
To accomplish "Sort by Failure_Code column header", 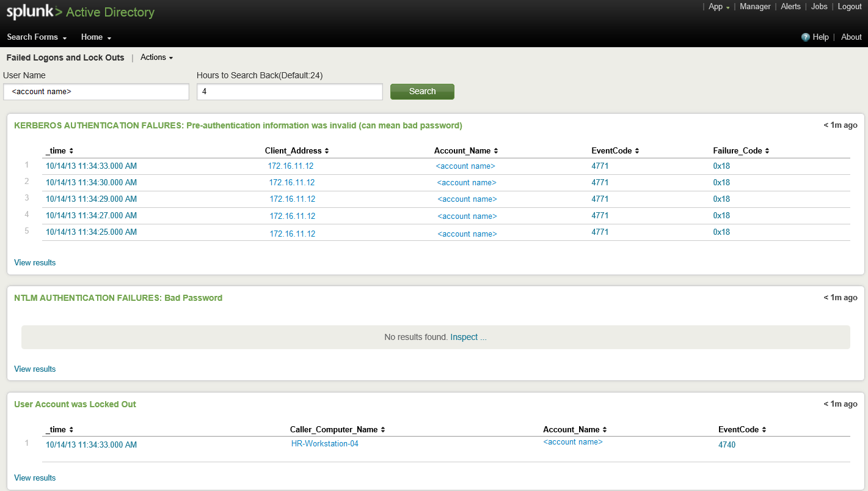I will coord(740,150).
